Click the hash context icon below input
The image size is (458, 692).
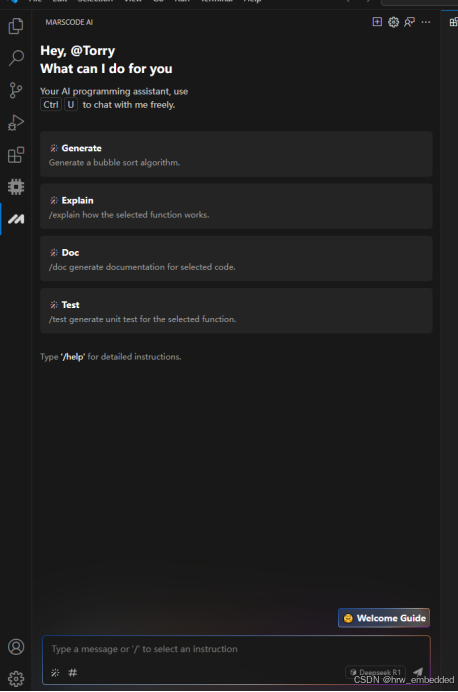pyautogui.click(x=73, y=673)
